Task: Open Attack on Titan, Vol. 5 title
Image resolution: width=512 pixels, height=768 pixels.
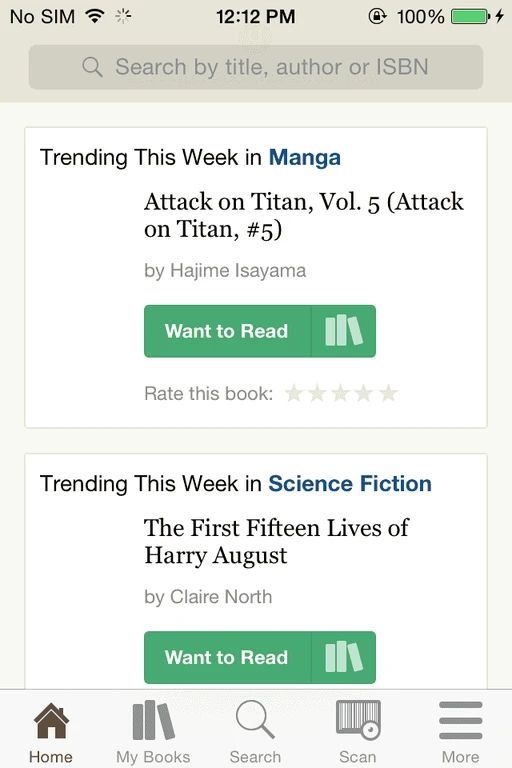Action: point(304,216)
